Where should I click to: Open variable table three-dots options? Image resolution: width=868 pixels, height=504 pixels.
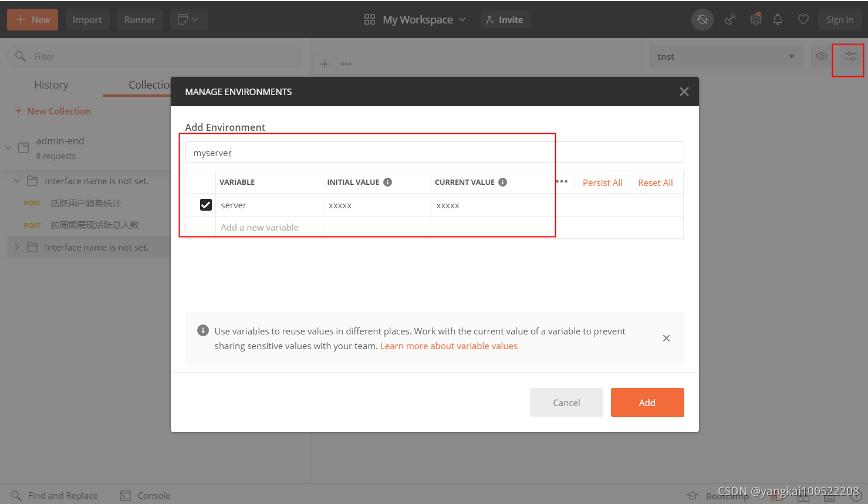(x=562, y=181)
